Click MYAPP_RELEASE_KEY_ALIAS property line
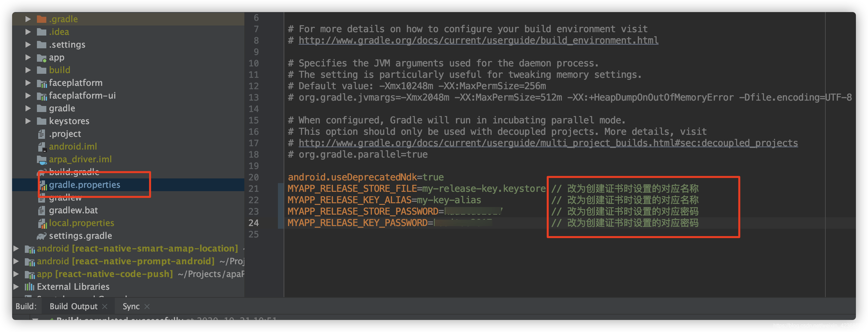 384,200
